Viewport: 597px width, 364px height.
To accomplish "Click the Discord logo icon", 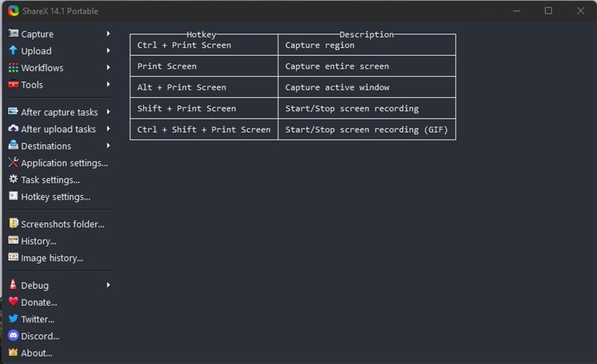I will pyautogui.click(x=13, y=336).
